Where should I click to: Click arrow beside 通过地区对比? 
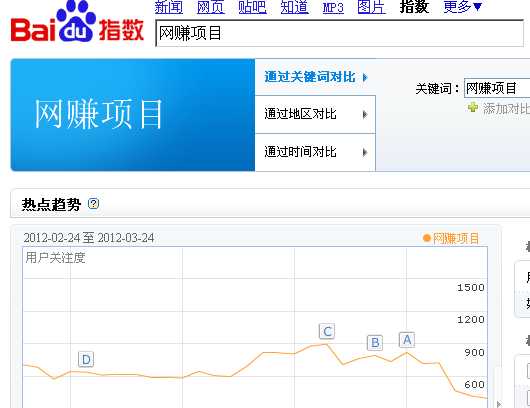[364, 115]
